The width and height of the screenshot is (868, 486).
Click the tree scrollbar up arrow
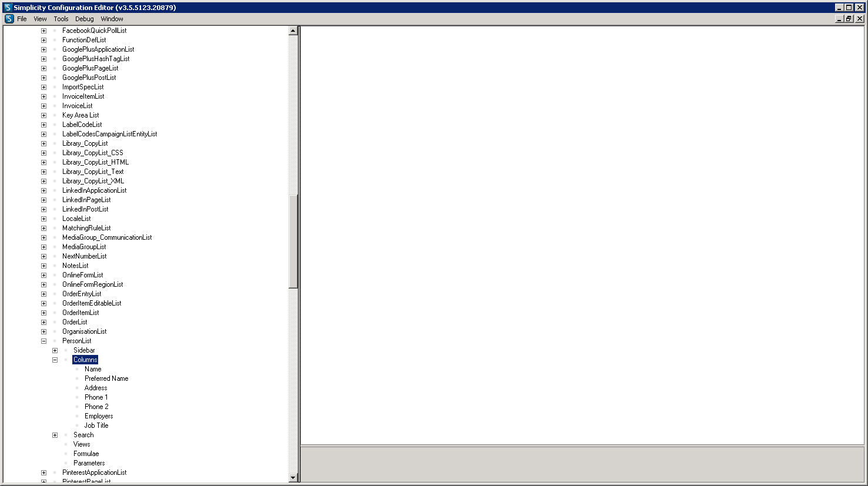pyautogui.click(x=293, y=31)
